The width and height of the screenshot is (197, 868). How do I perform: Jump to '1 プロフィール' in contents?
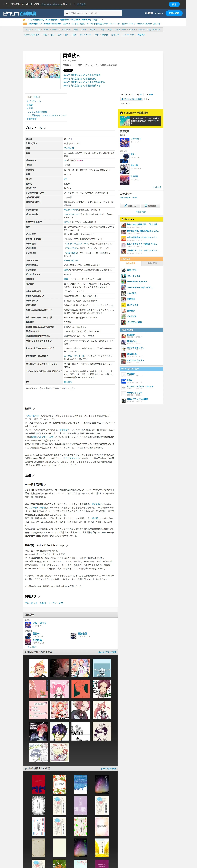[x=34, y=101]
